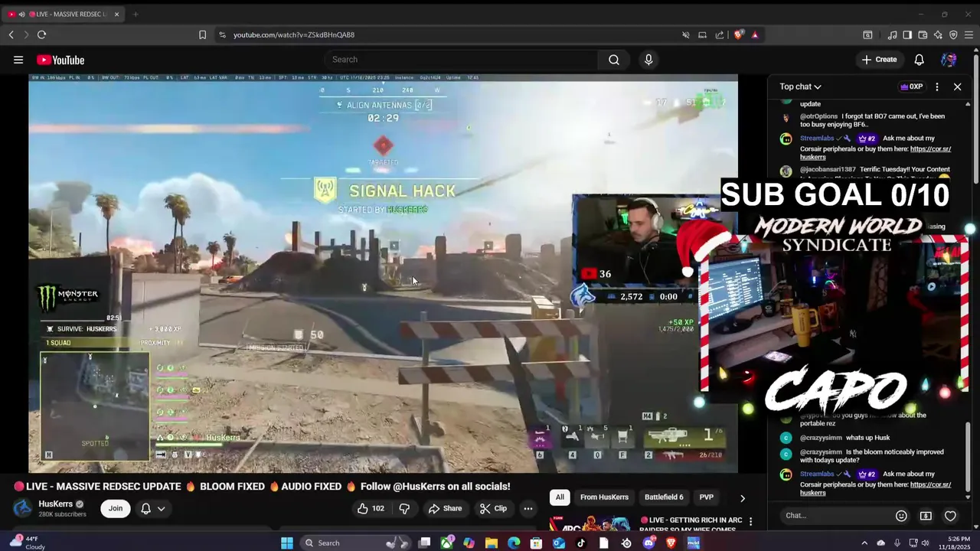Open Discord from the taskbar

tap(648, 543)
